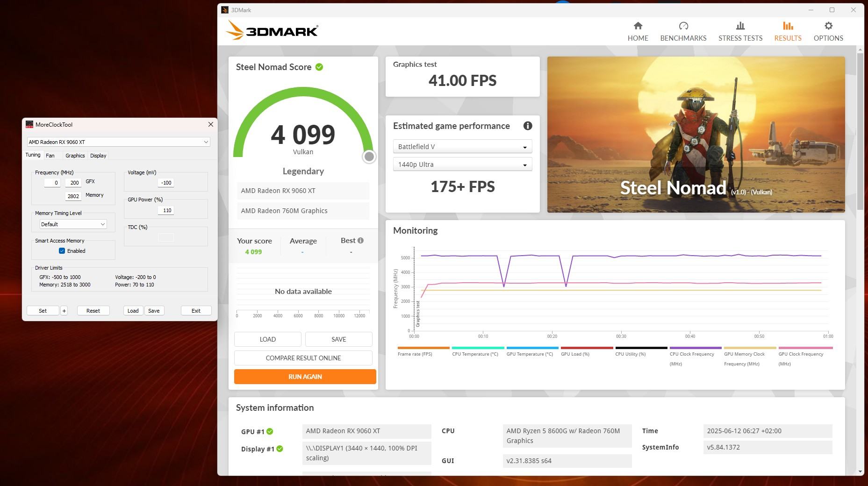Viewport: 868px width, 486px height.
Task: Click Memory frequency field showing 2802
Action: click(73, 196)
